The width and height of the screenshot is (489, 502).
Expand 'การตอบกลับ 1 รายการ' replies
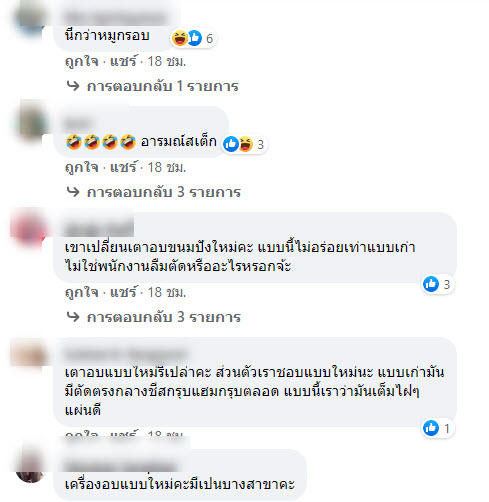pos(162,86)
